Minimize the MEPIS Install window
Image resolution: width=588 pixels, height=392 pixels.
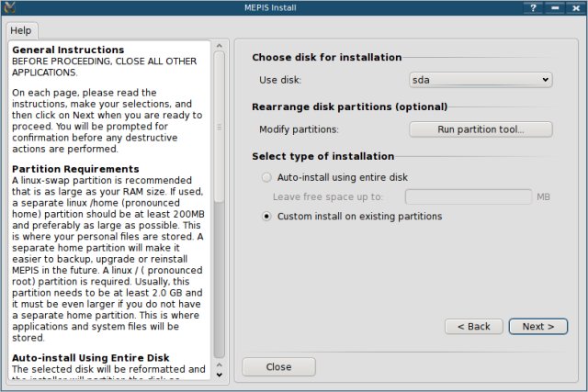[x=555, y=7]
